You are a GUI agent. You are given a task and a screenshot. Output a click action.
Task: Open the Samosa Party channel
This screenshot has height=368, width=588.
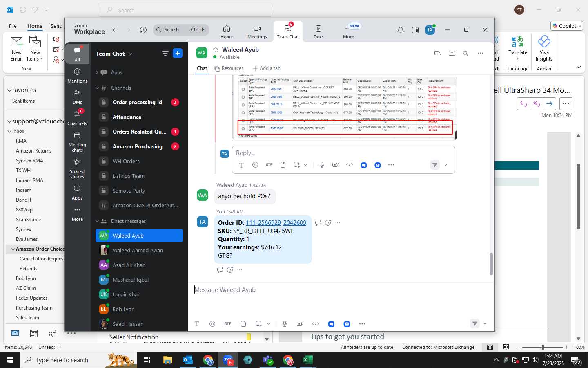pos(139,191)
